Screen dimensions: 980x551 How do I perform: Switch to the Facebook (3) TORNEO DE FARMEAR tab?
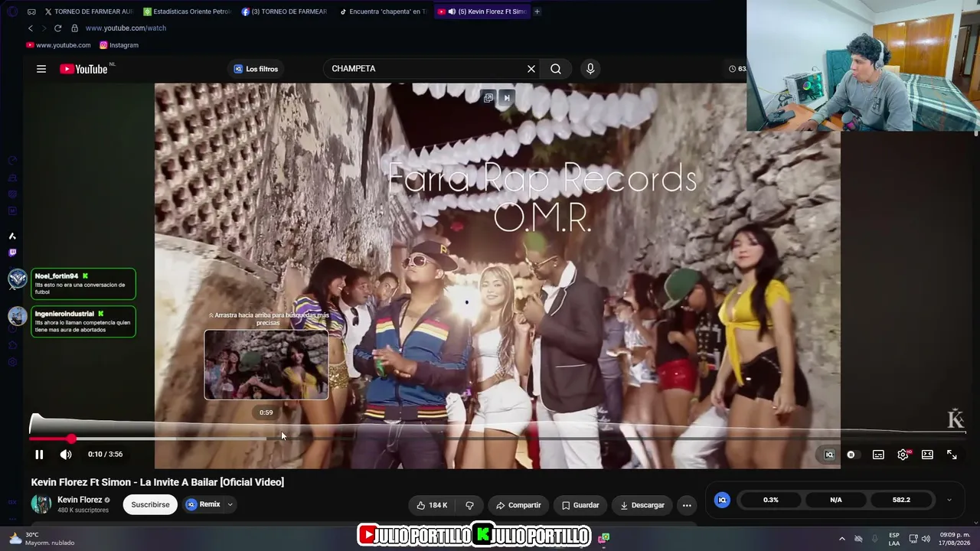click(x=285, y=11)
